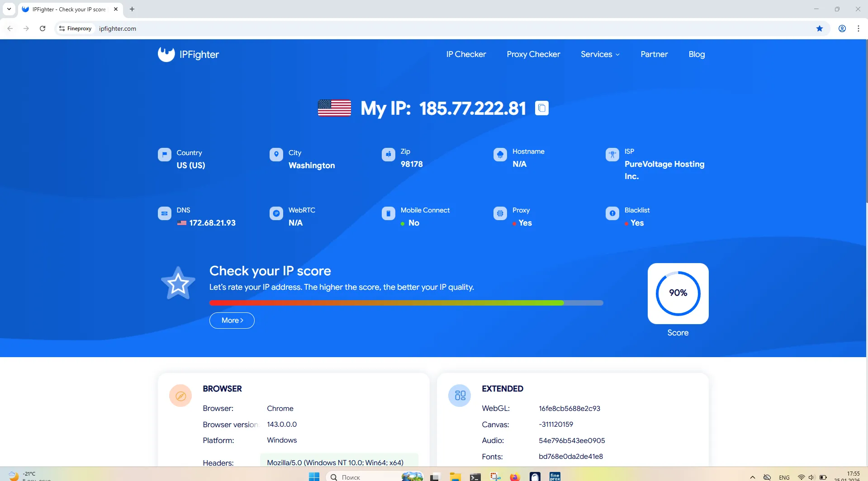
Task: Click the US flag beside My IP
Action: pos(334,108)
